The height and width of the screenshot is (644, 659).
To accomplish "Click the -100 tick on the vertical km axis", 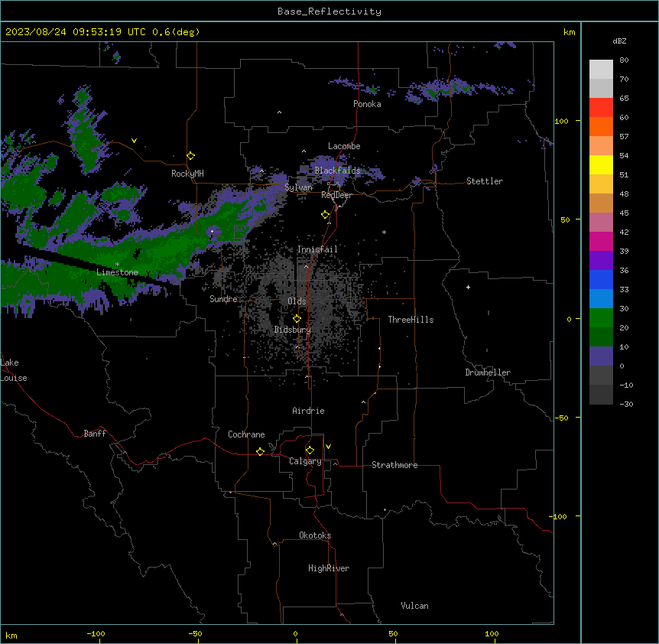I will (559, 516).
